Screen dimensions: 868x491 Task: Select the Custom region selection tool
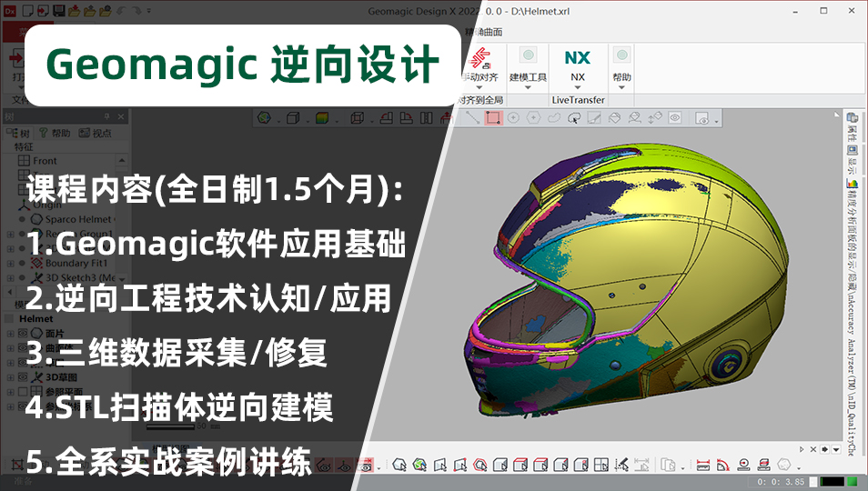coord(574,118)
